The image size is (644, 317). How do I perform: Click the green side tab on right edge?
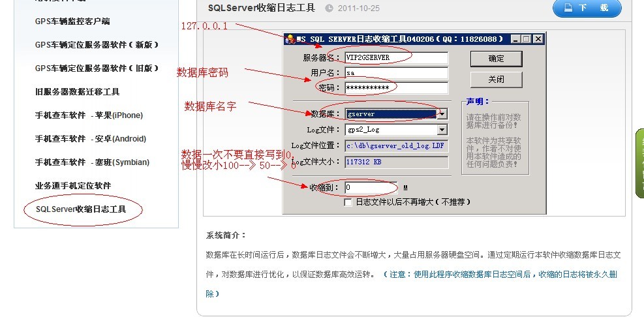pos(639,163)
